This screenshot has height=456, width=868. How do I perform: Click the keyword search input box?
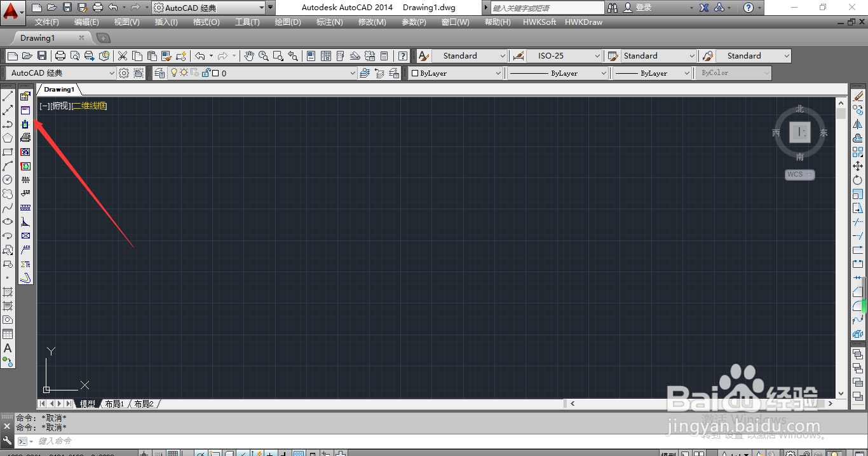[x=548, y=8]
